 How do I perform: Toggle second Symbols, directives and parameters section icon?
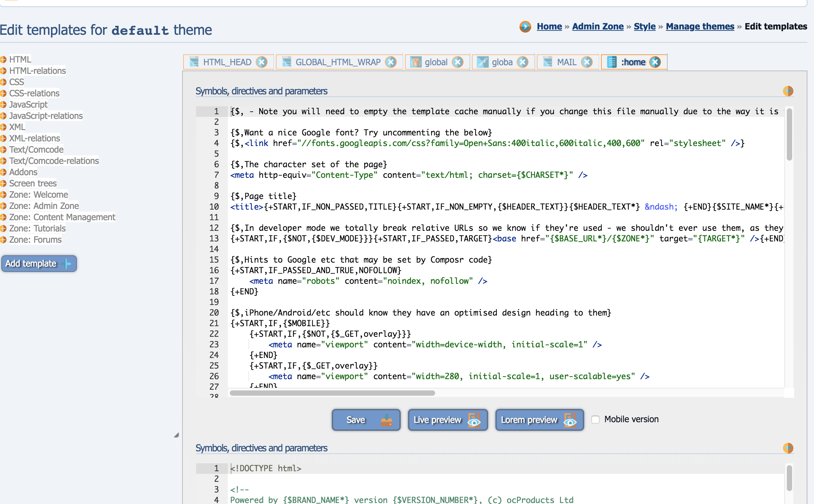788,448
